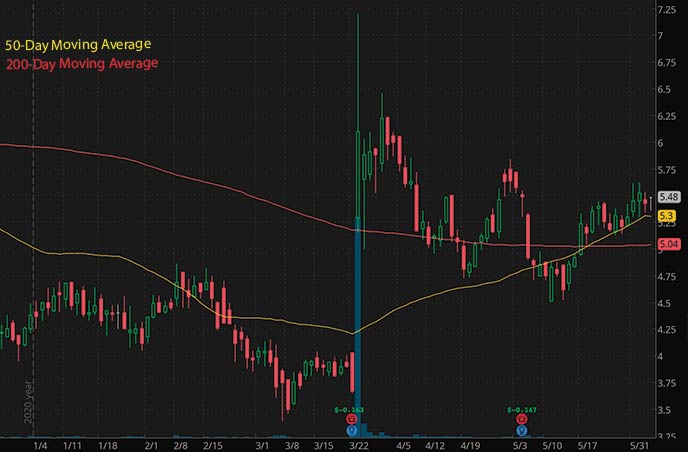Viewport: 688px width, 452px height.
Task: Click the 1/11 date label on time axis
Action: [72, 446]
